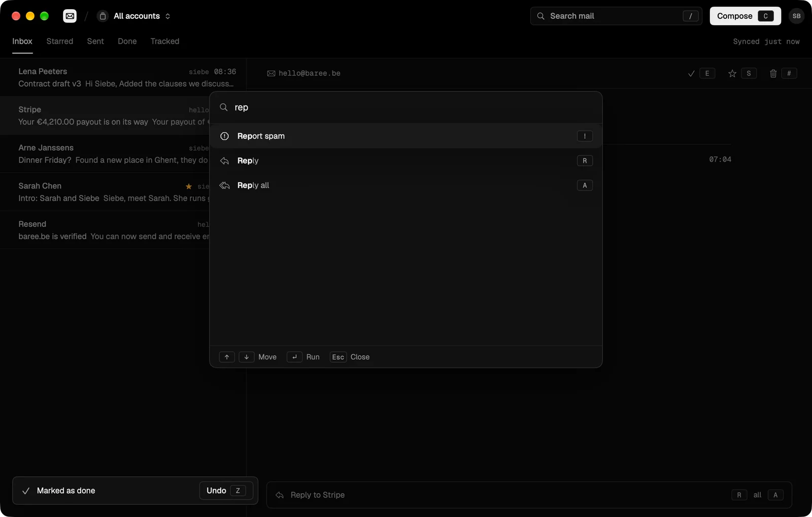Open the Sent tab
This screenshot has height=517, width=812.
(x=95, y=41)
